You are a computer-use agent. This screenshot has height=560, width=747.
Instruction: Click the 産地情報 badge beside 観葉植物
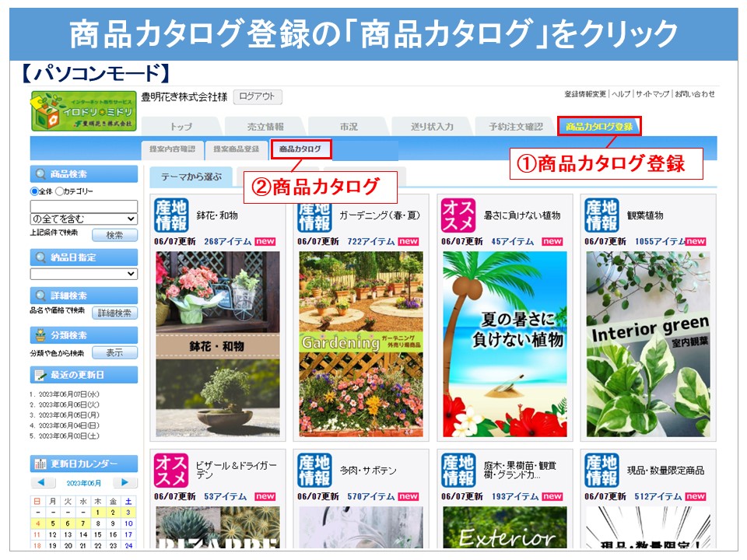coord(601,215)
